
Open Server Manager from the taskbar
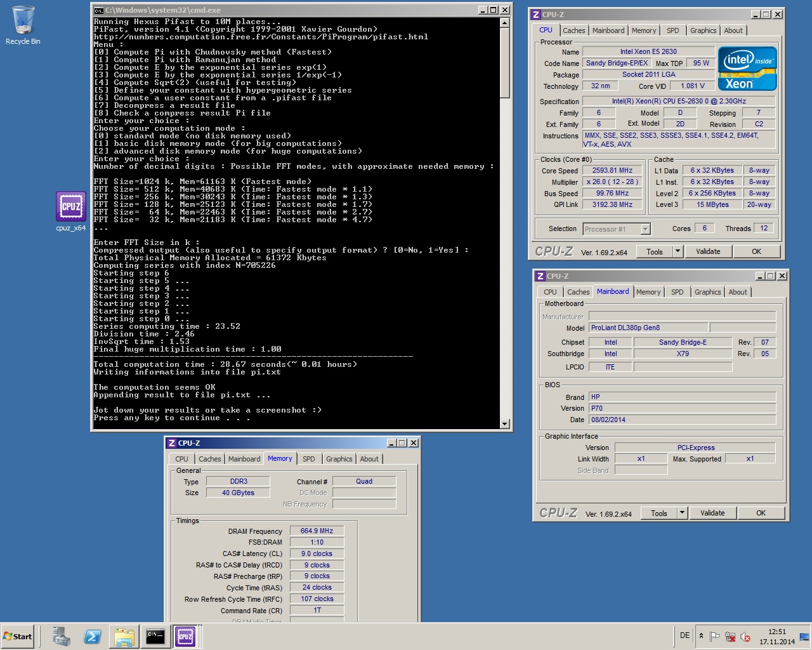pos(62,636)
